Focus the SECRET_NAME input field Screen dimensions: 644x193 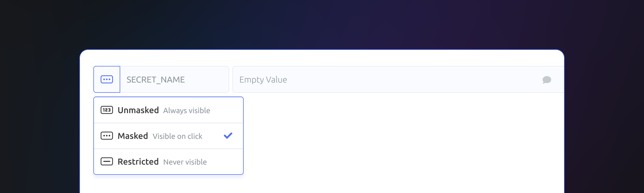click(x=174, y=79)
